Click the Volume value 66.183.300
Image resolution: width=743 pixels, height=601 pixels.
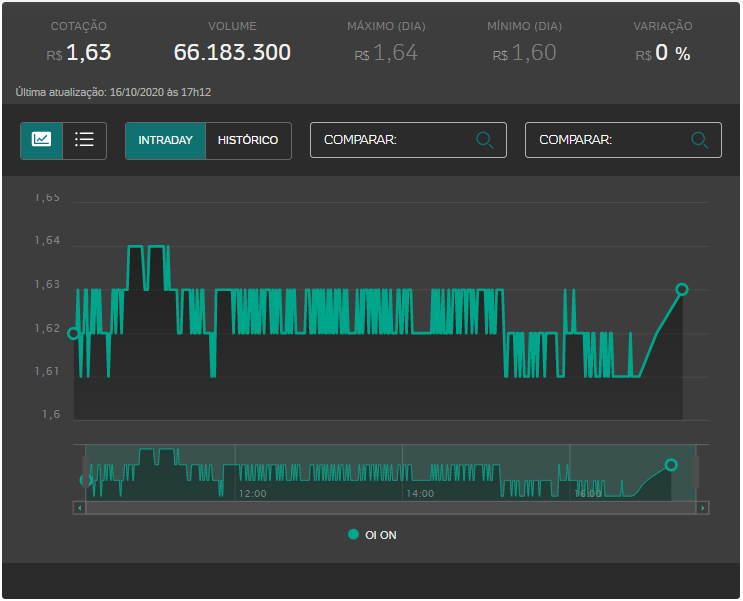(232, 53)
